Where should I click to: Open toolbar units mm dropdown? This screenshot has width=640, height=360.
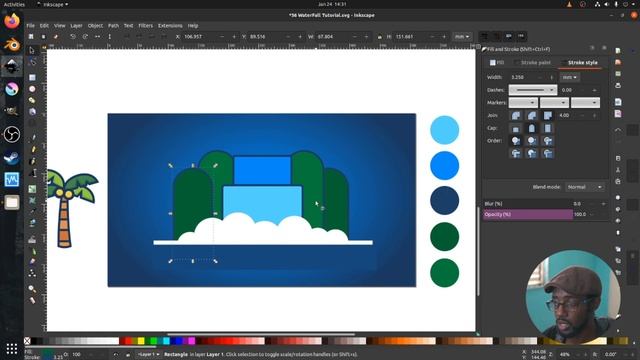tap(462, 36)
